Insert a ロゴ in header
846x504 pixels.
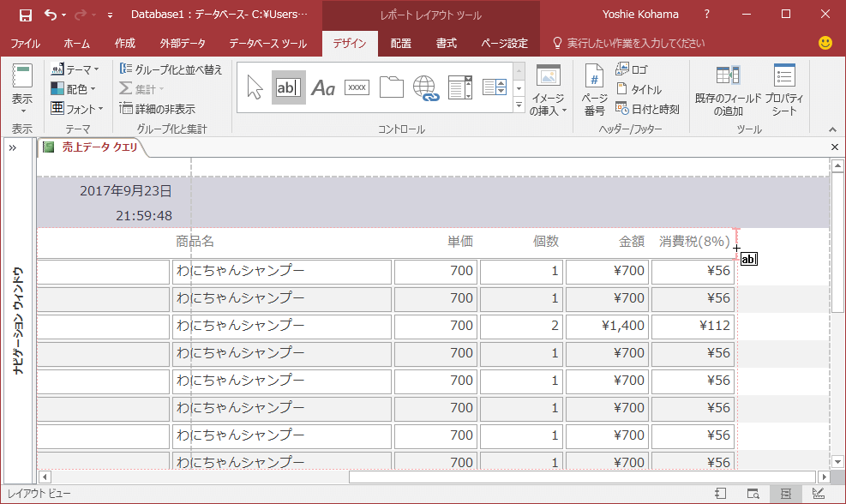[631, 69]
